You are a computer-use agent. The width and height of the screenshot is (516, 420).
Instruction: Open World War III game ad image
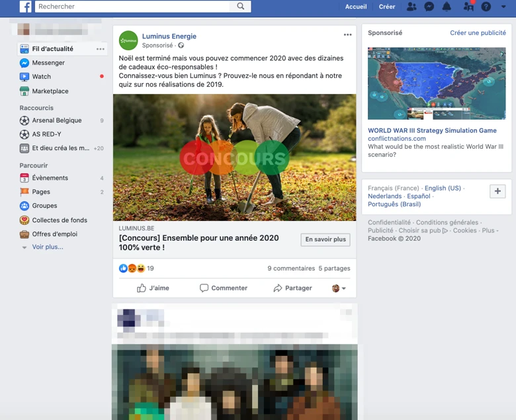point(437,83)
